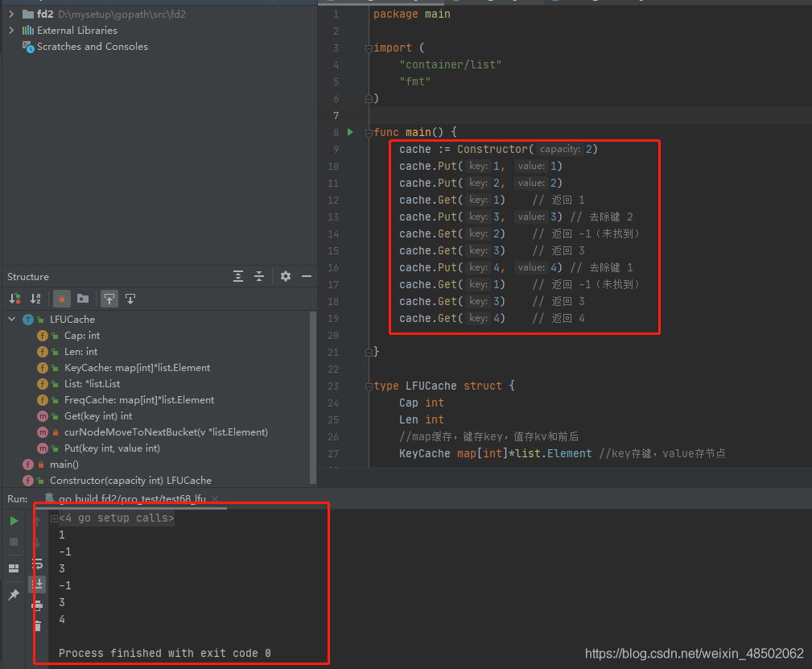Select 'List: *list.List' in Structure

pyautogui.click(x=93, y=383)
